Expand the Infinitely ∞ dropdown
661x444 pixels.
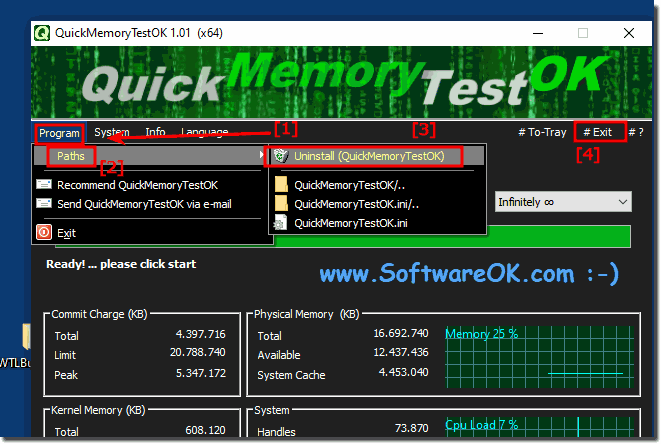pos(563,202)
